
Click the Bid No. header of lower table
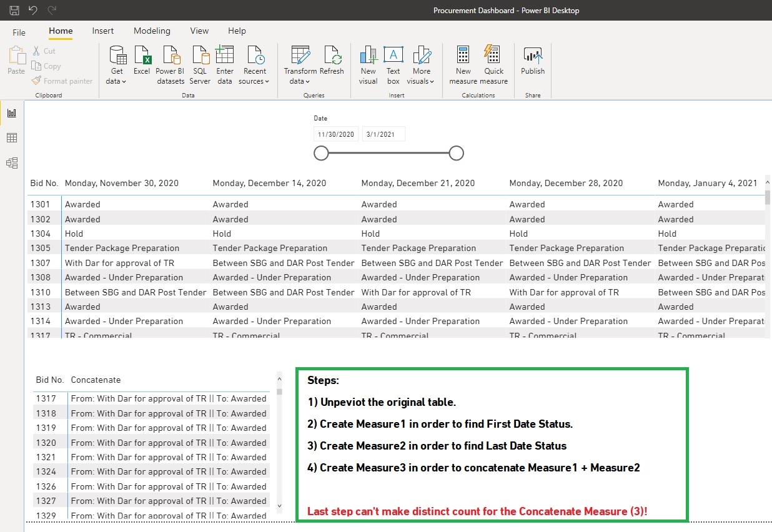50,380
